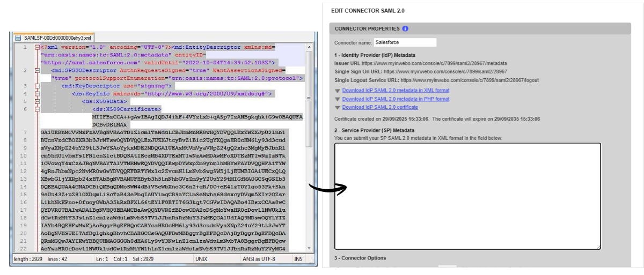Open Download IdP SAML 2.0 metadata in XML format
The width and height of the screenshot is (644, 275).
click(396, 91)
